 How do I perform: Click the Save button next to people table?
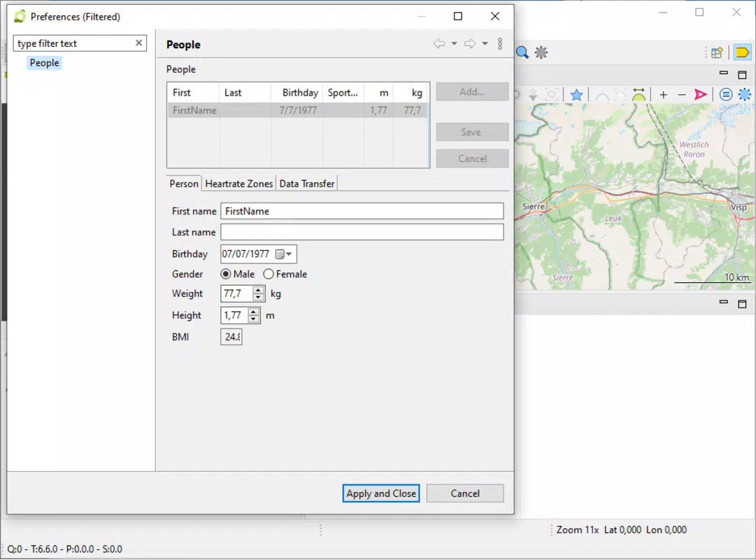click(x=472, y=132)
